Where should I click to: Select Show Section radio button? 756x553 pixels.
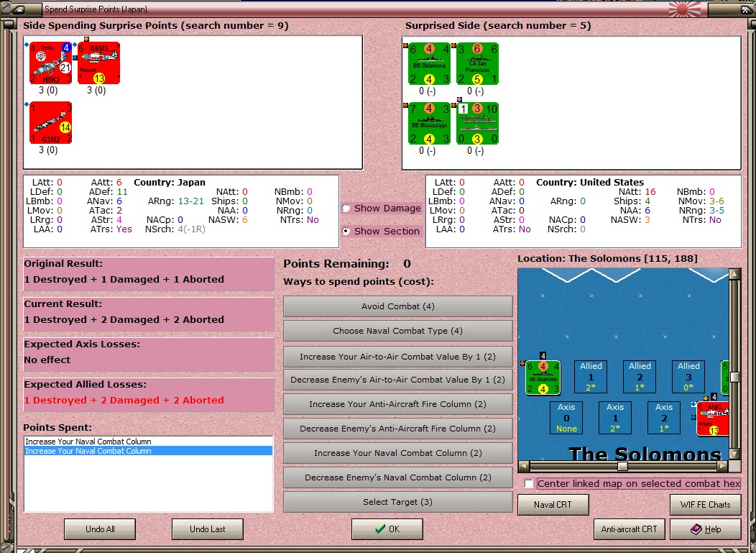pos(346,231)
